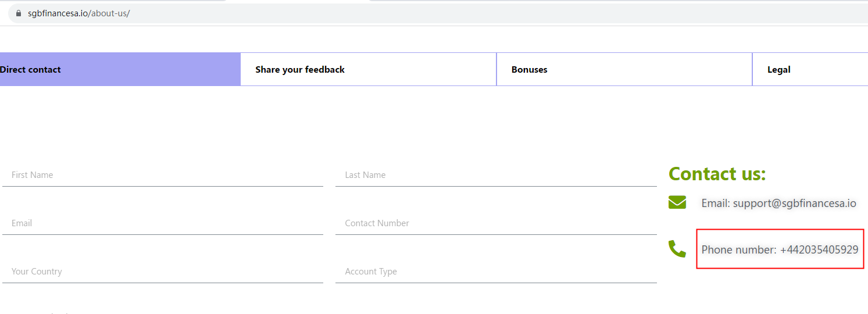Expand the Account Type selector
The width and height of the screenshot is (868, 314).
click(x=496, y=272)
